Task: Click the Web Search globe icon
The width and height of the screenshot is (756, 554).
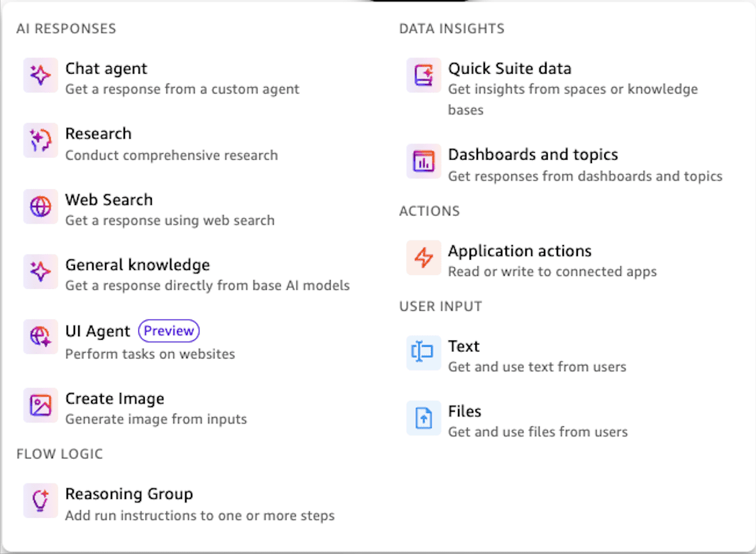Action: pos(40,206)
